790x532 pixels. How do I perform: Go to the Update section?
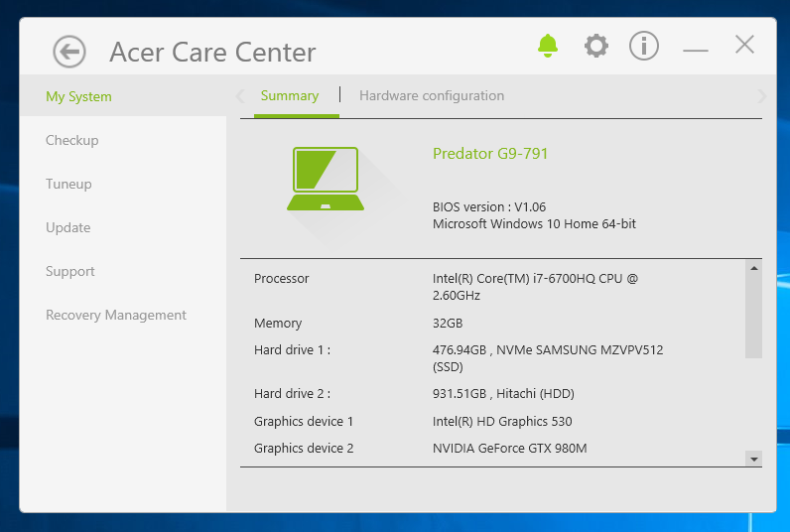68,227
